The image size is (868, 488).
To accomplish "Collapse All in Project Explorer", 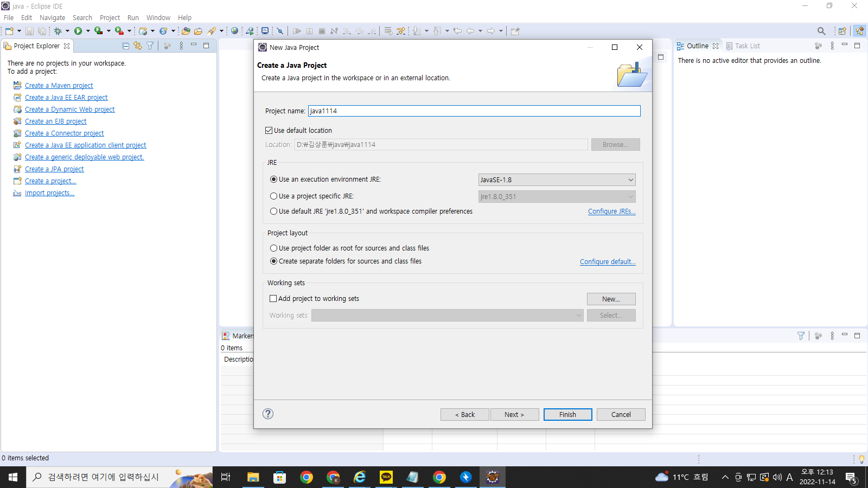I will [126, 46].
